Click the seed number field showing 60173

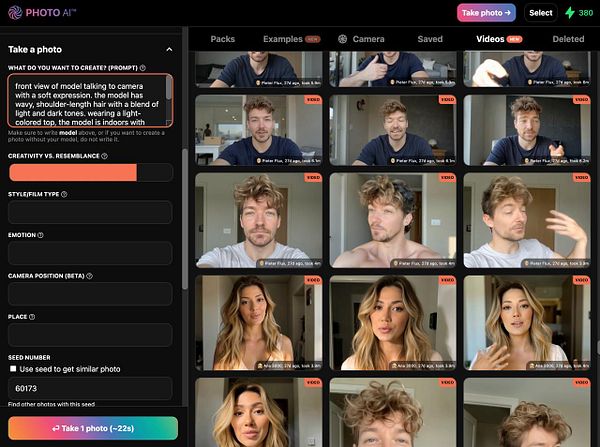click(90, 388)
